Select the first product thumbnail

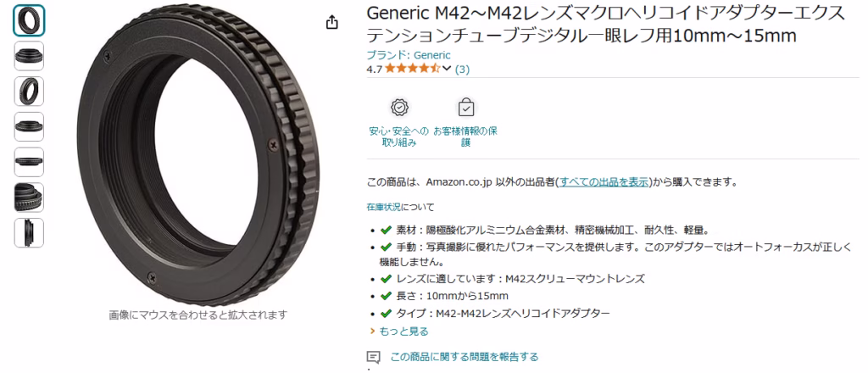pos(29,20)
